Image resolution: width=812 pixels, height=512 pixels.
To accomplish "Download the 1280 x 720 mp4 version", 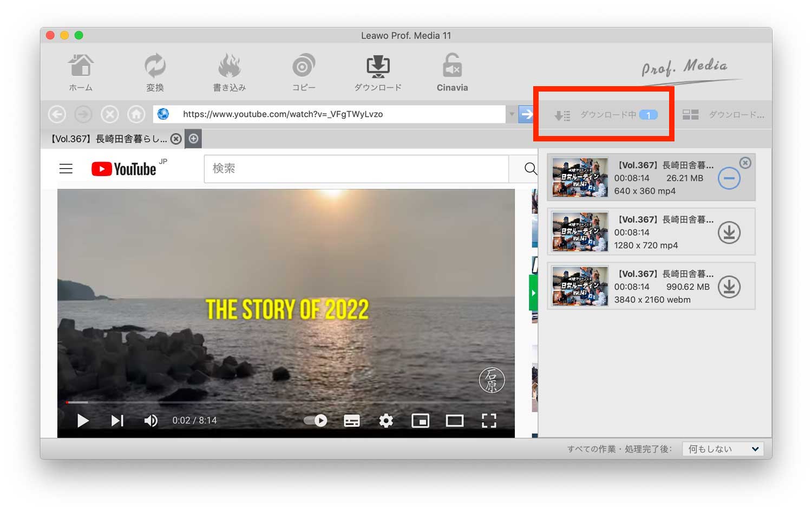I will tap(729, 232).
